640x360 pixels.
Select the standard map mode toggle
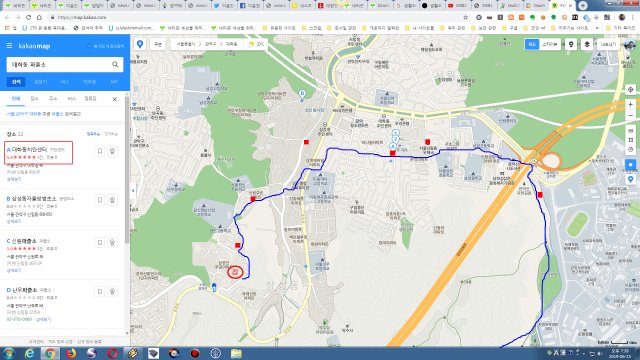532,44
